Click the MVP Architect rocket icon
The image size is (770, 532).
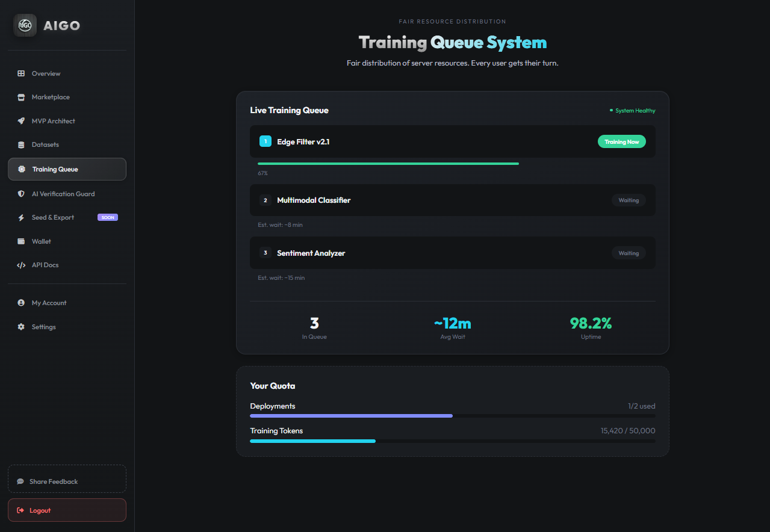pos(21,121)
